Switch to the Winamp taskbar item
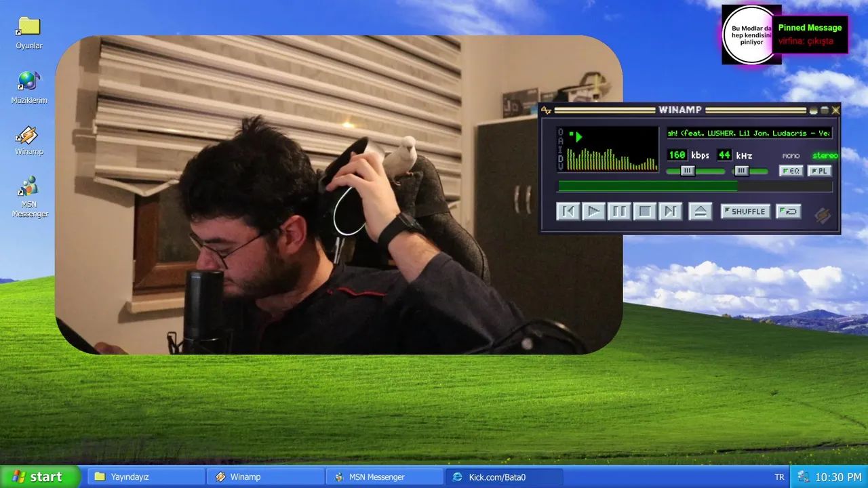The image size is (868, 488). (265, 477)
